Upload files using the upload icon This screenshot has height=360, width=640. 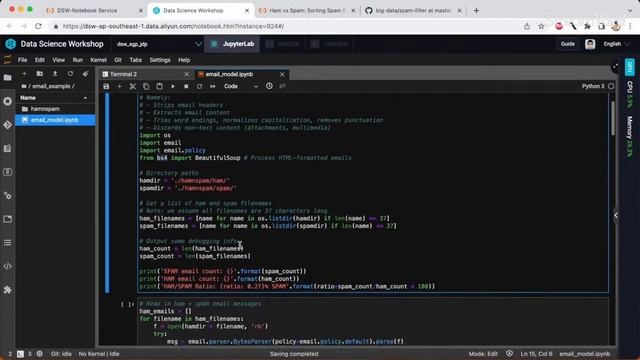point(55,74)
